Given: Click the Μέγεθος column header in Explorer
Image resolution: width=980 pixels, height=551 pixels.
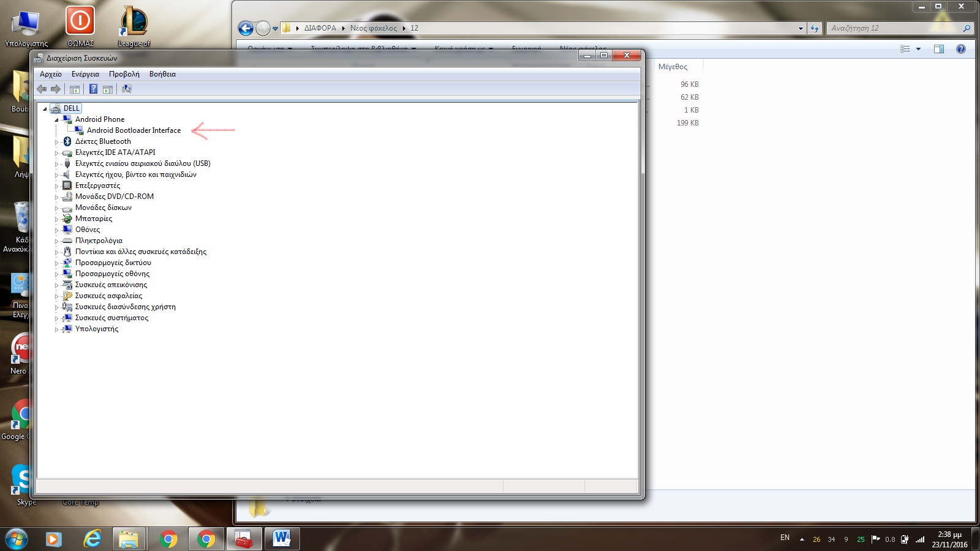Looking at the screenshot, I should (673, 67).
